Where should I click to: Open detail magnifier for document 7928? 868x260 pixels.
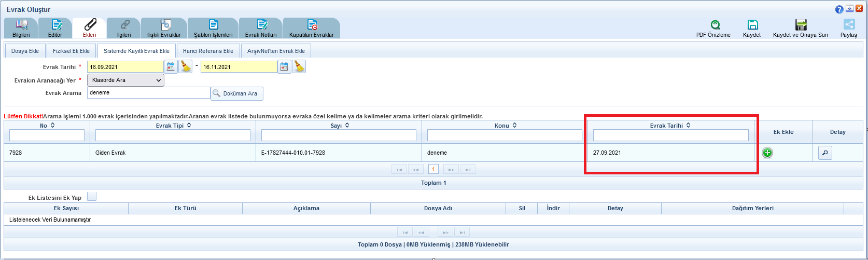(x=824, y=153)
